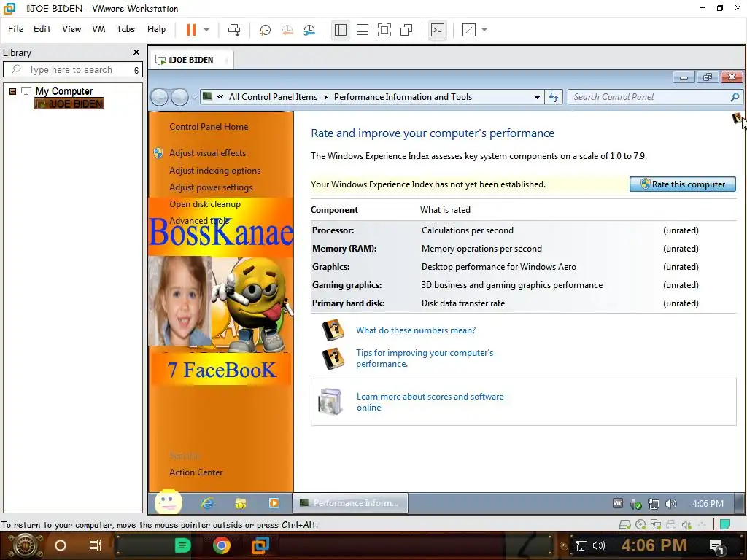
Task: Open Adjust visual effects
Action: (x=208, y=153)
